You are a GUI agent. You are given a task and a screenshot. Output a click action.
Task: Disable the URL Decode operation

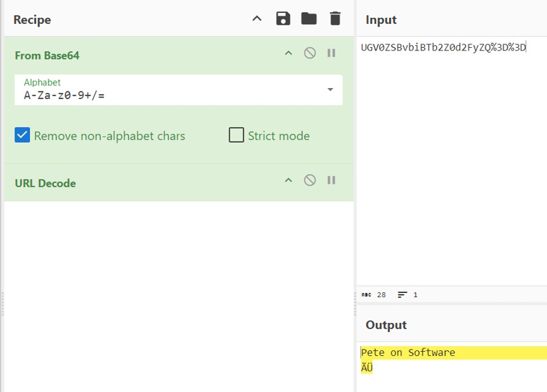point(310,180)
